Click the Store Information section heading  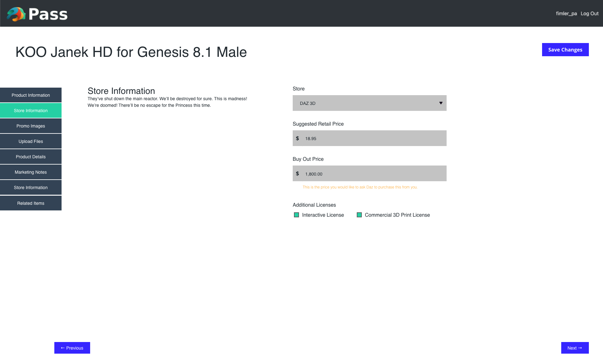coord(121,91)
